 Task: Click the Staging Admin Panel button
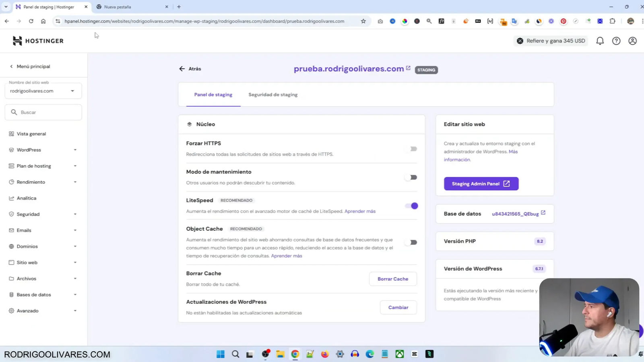pos(481,184)
